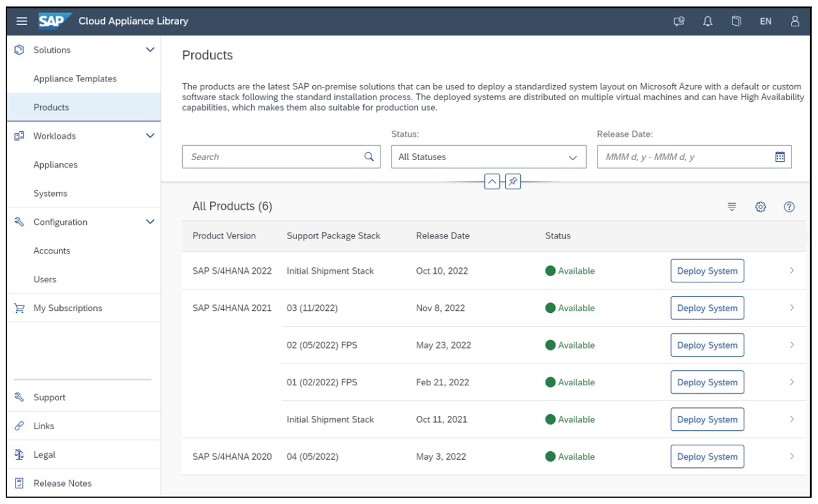Click the Legal scales icon
Viewport: 818px width, 504px height.
[x=19, y=454]
